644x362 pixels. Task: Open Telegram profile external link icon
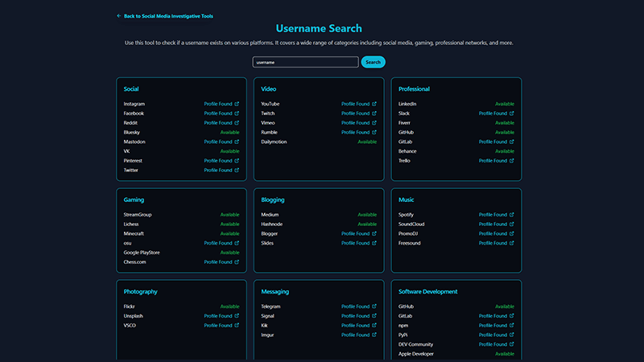pos(374,306)
